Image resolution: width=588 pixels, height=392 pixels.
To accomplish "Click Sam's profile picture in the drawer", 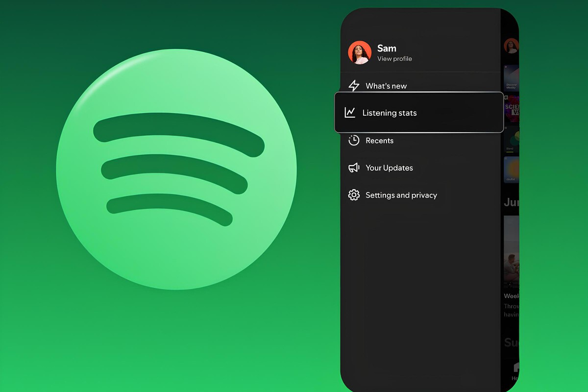I will (360, 52).
